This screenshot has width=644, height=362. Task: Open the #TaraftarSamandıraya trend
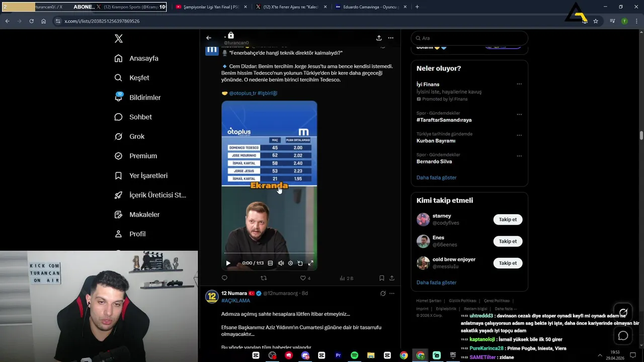444,120
